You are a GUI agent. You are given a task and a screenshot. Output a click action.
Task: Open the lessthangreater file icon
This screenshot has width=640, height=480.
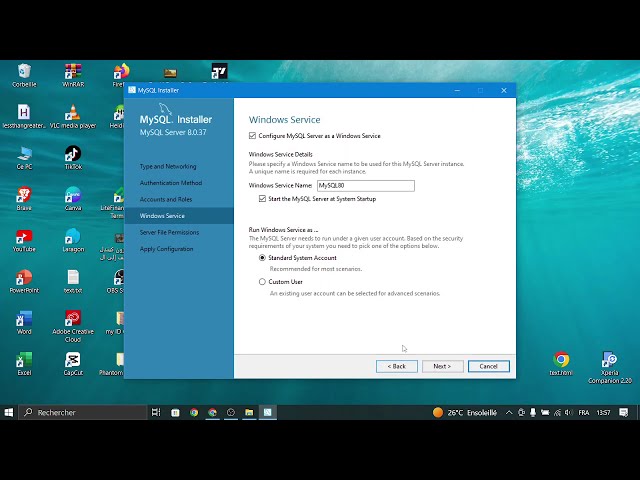tap(24, 117)
